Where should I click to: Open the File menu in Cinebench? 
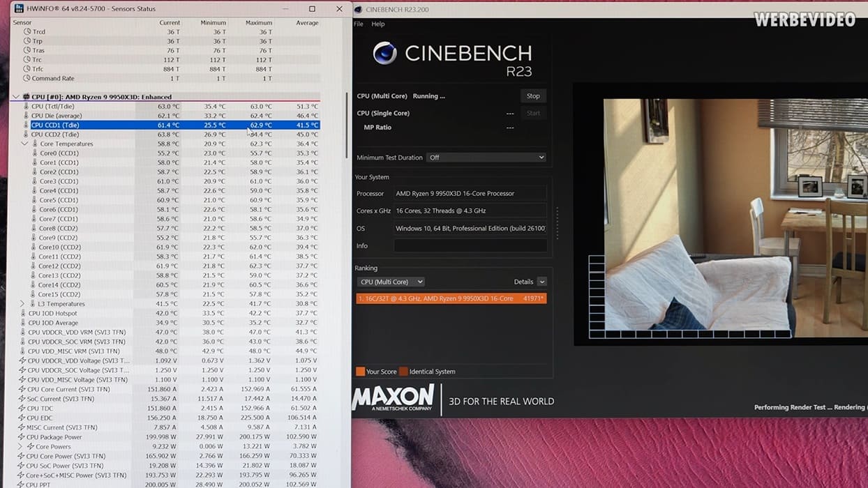(x=359, y=24)
